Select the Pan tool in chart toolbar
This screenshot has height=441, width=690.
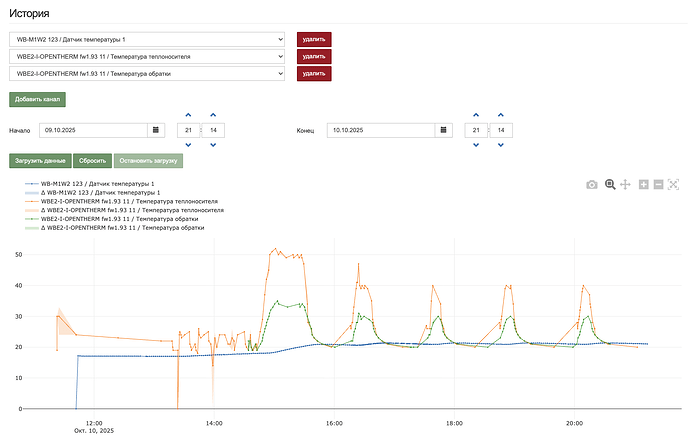pos(625,185)
